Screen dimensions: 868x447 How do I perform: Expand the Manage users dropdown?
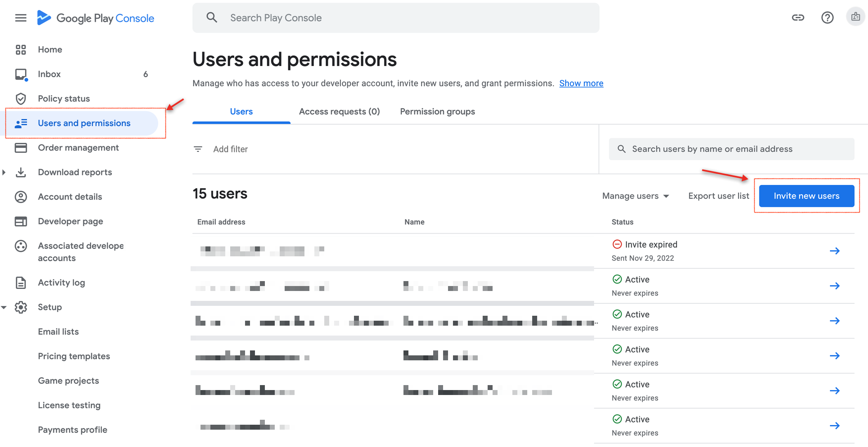click(x=635, y=196)
